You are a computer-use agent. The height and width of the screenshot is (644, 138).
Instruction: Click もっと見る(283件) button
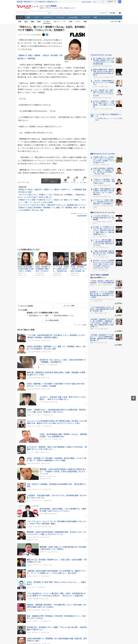tap(52, 320)
